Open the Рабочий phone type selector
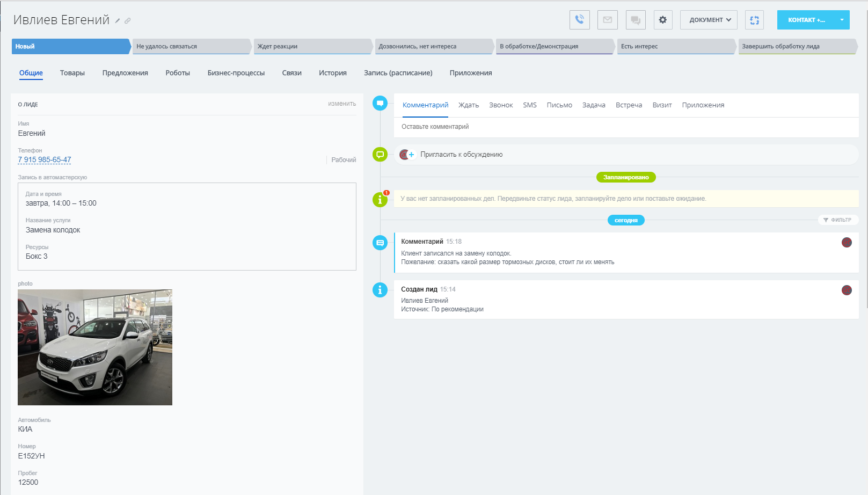 (343, 160)
